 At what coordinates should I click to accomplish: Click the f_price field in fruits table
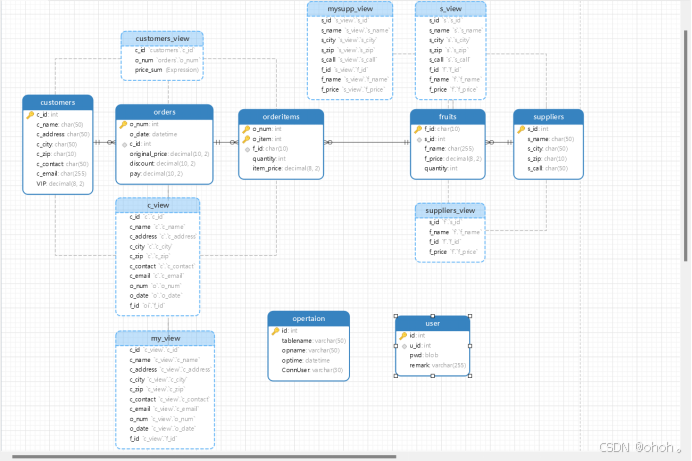click(x=453, y=159)
